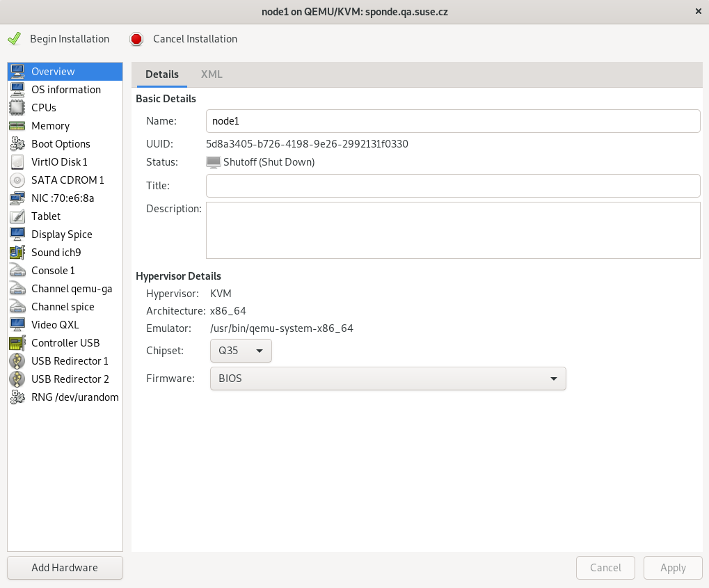Click the RNG /dev/urandom icon
The height and width of the screenshot is (588, 709).
18,397
